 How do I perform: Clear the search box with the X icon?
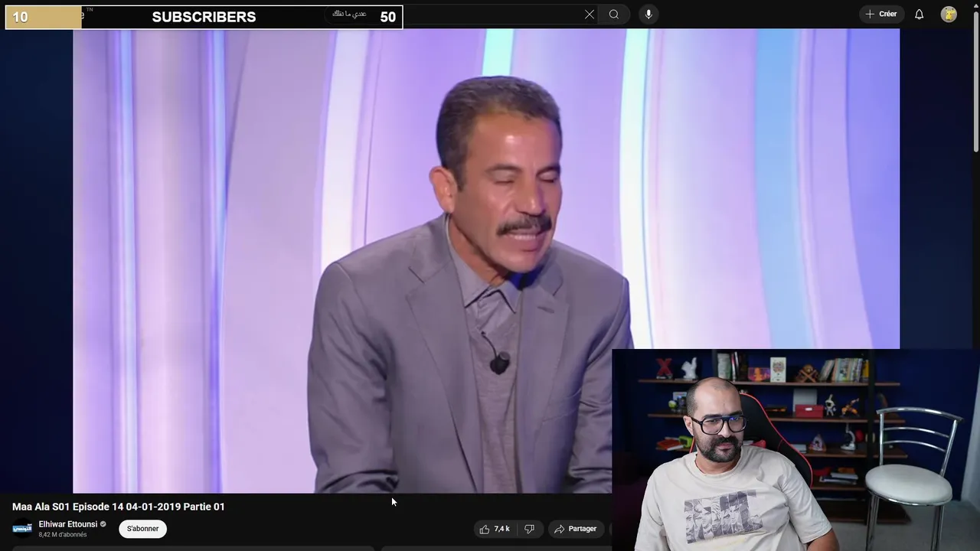(590, 15)
